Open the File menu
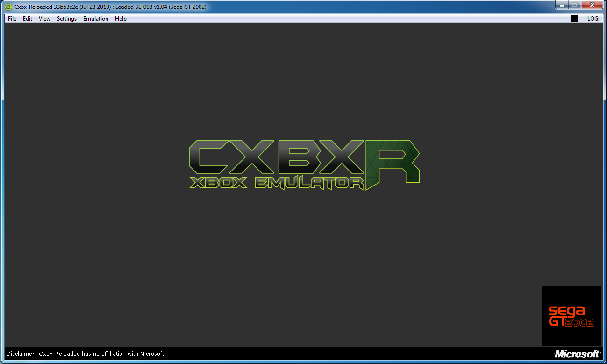 12,19
